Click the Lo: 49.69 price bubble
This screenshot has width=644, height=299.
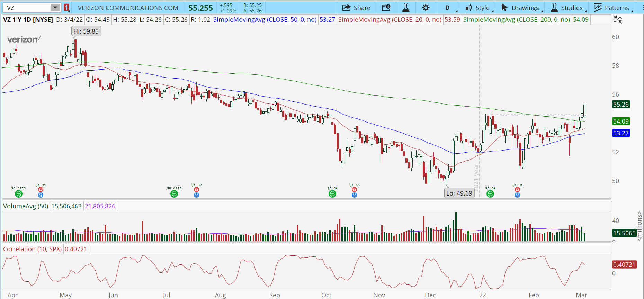coord(459,193)
